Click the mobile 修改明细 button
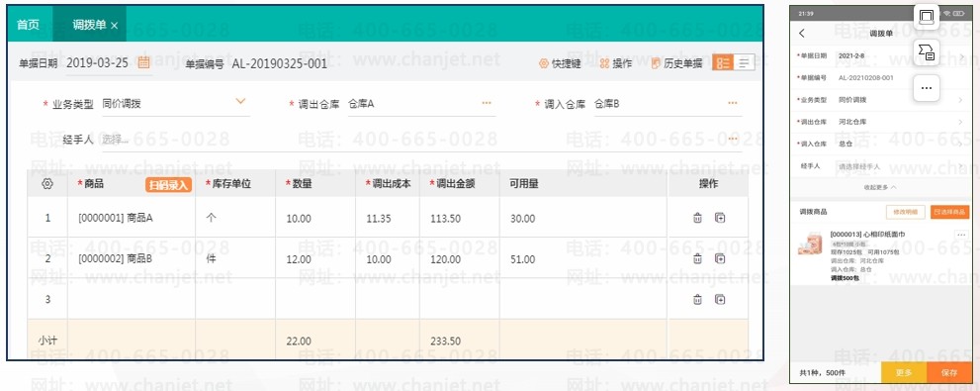Viewport: 980px width, 391px height. pyautogui.click(x=906, y=212)
